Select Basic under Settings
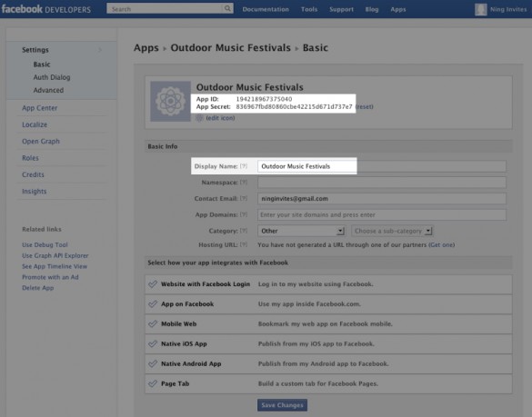Image resolution: width=532 pixels, height=417 pixels. [x=42, y=65]
